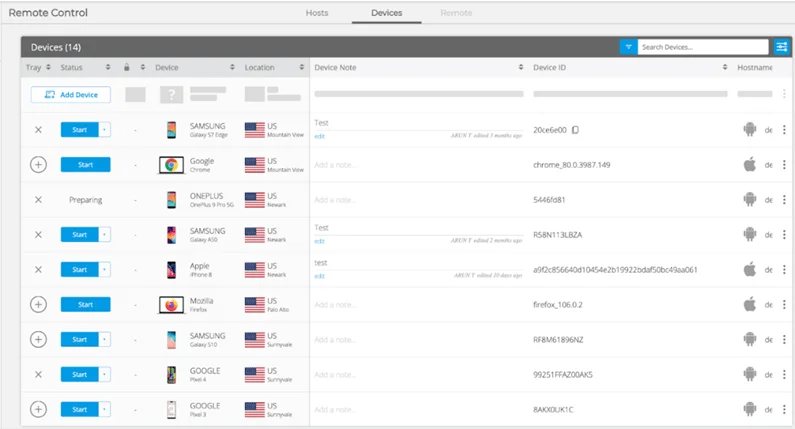The height and width of the screenshot is (429, 795).
Task: Edit note for Galaxy A50
Action: click(319, 241)
